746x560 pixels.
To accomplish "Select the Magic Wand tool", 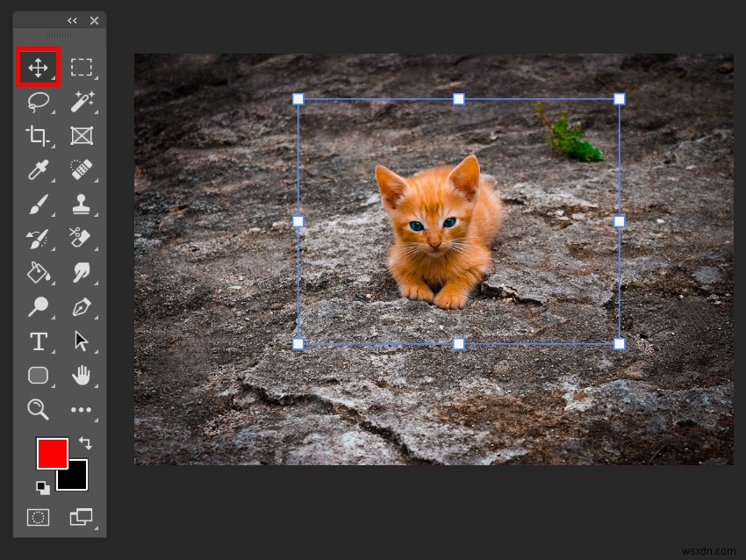I will pos(82,102).
